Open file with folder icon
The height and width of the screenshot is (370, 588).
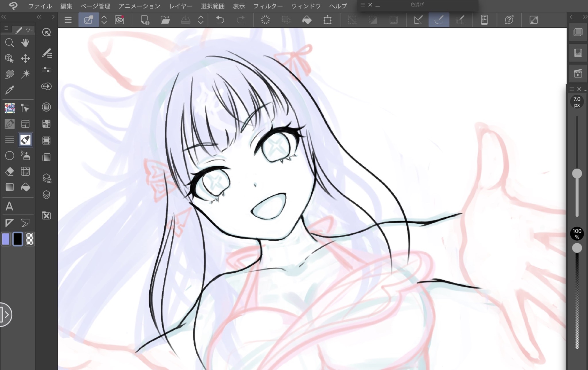(x=165, y=20)
